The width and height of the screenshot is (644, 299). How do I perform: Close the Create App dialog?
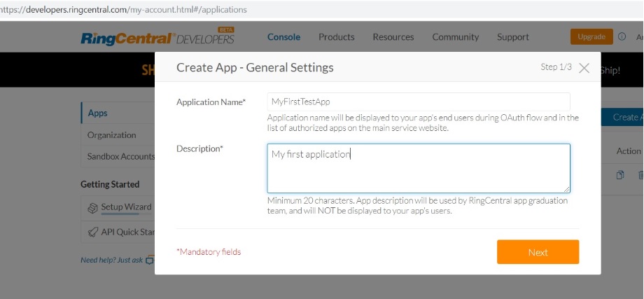click(x=584, y=68)
